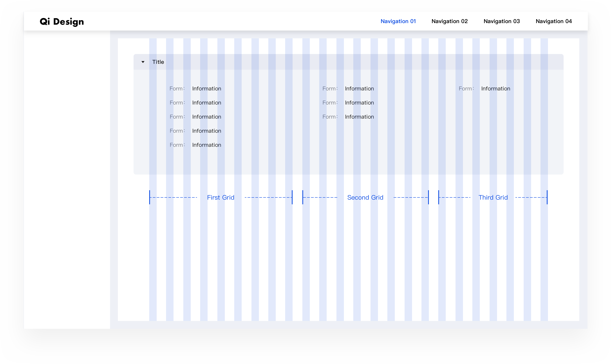Screen dimensions: 611x364
Task: Collapse the Title section using the arrow
Action: [143, 62]
